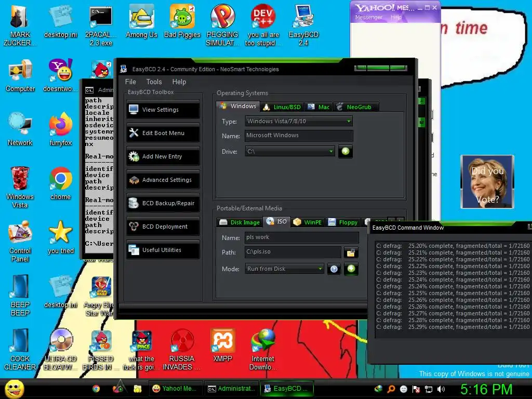
Task: Open Advanced Settings
Action: (x=163, y=180)
